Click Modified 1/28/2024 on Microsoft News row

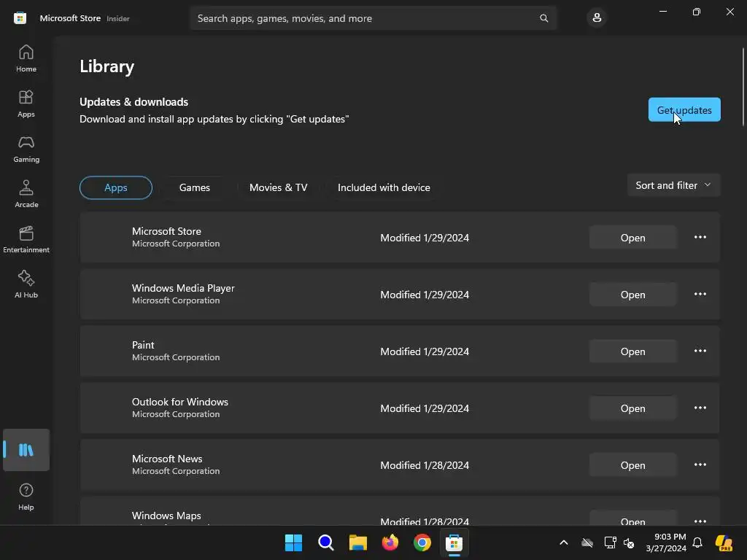425,465
